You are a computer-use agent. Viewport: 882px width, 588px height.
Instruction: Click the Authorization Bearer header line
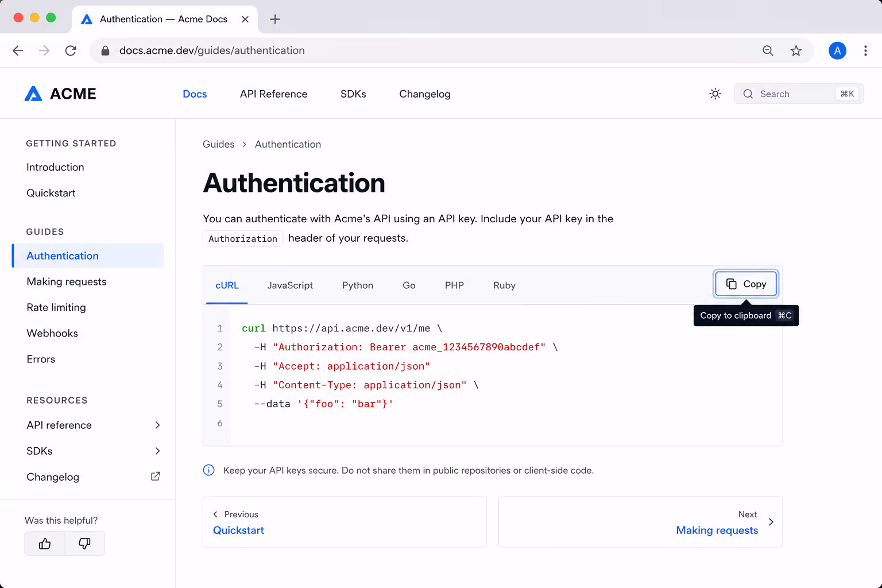tap(406, 347)
